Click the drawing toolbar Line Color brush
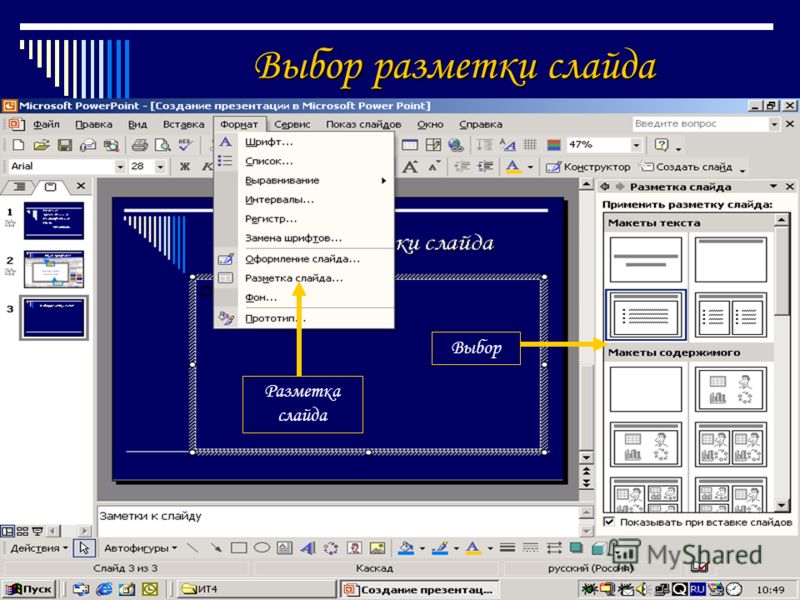Viewport: 800px width, 600px height. point(439,548)
